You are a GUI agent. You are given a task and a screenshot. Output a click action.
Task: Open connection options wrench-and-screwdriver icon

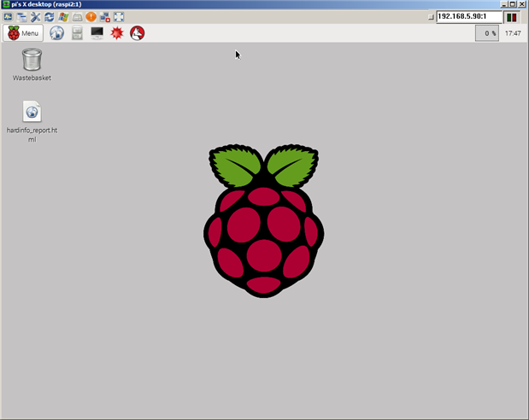click(35, 17)
